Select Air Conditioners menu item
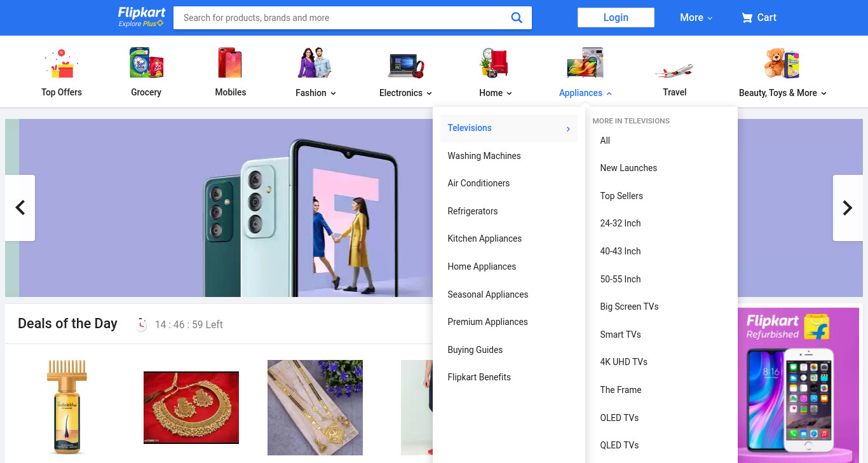This screenshot has height=463, width=868. coord(478,183)
